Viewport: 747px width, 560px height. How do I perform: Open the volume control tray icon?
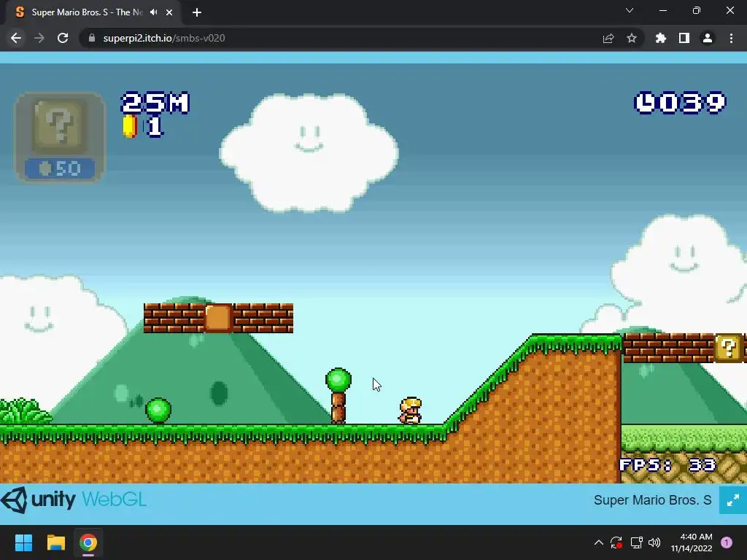coord(654,542)
